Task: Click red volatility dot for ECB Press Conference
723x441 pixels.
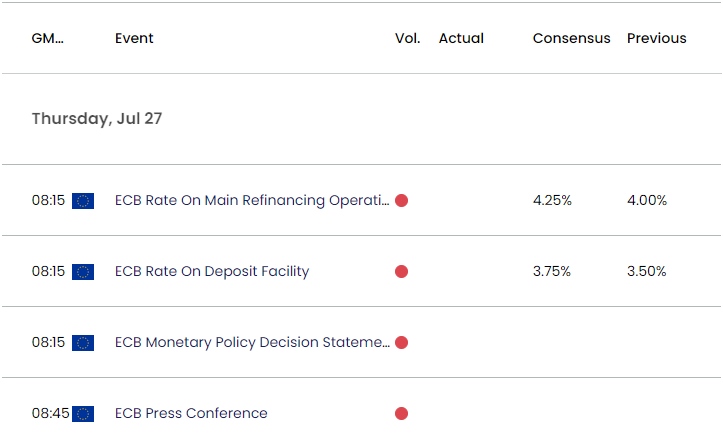Action: pyautogui.click(x=401, y=414)
